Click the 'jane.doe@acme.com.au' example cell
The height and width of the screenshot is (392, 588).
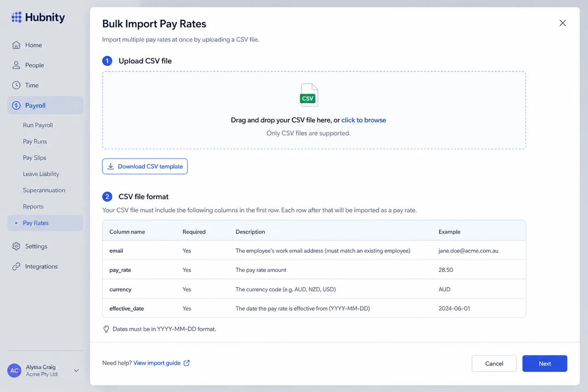[469, 251]
